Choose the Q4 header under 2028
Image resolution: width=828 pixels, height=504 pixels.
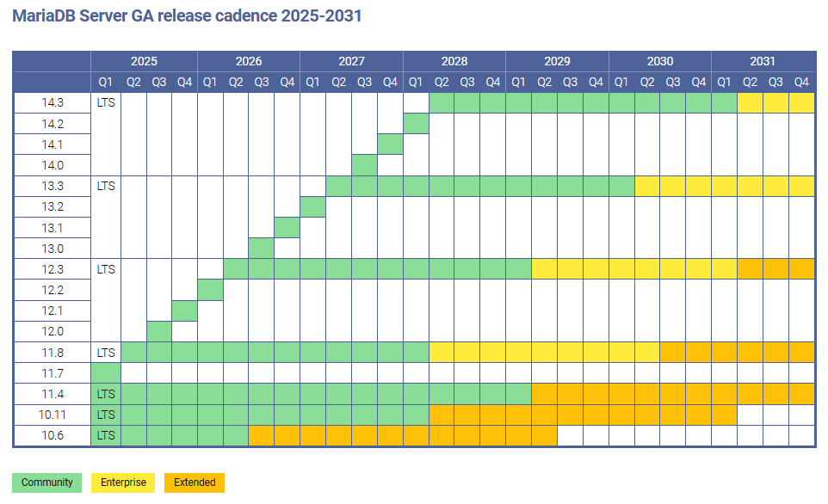tap(492, 82)
